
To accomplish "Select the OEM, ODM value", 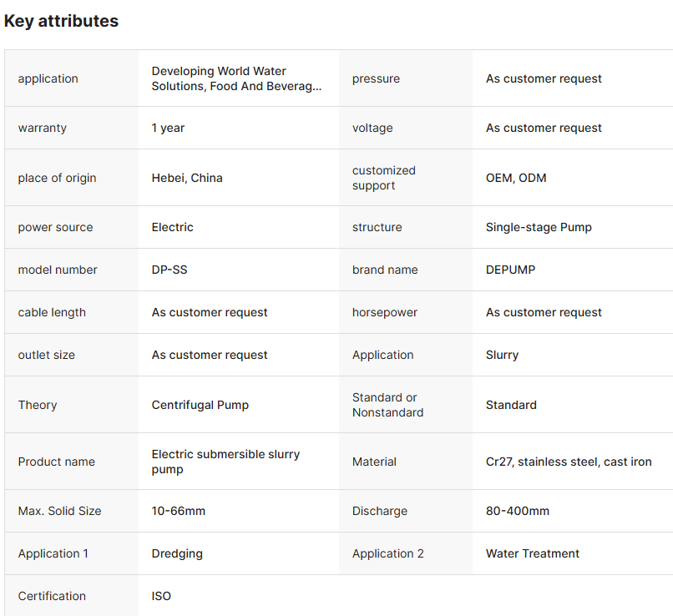I will pos(516,178).
